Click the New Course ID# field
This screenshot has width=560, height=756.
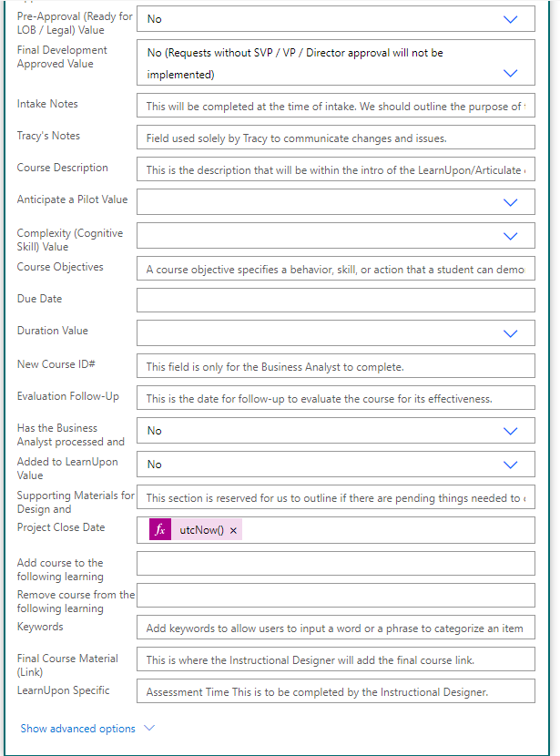(x=336, y=366)
